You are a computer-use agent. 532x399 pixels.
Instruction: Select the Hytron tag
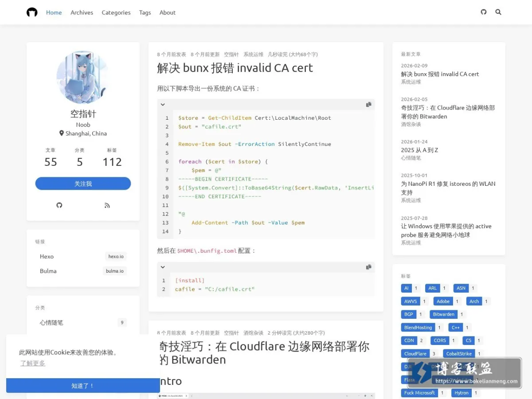(x=462, y=393)
